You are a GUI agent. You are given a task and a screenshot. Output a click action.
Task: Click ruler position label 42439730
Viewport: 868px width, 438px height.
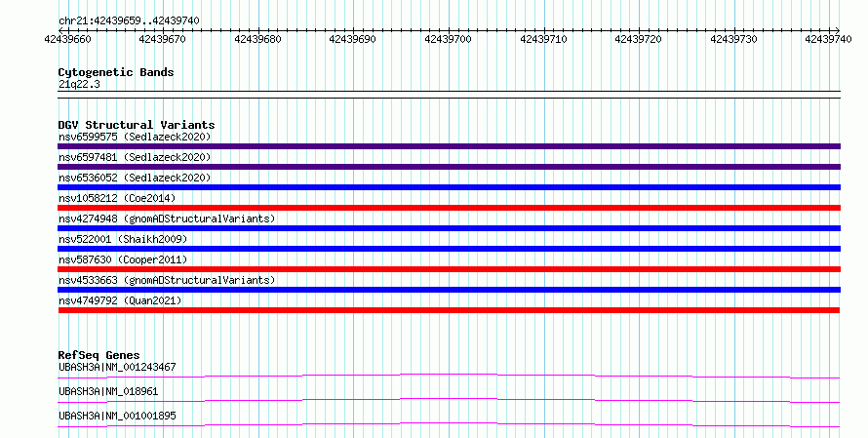pyautogui.click(x=734, y=39)
